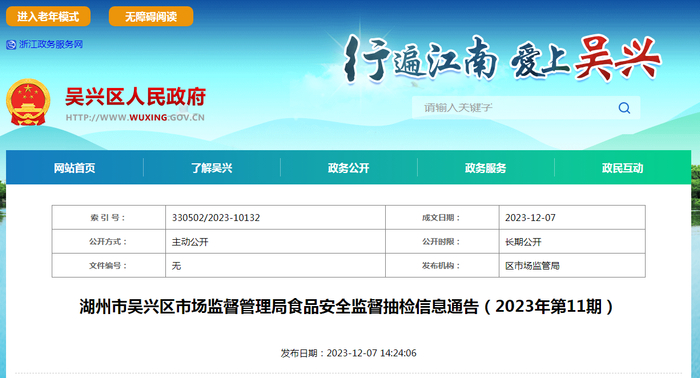Open the 政务公开 menu item
This screenshot has width=700, height=378.
click(x=349, y=168)
